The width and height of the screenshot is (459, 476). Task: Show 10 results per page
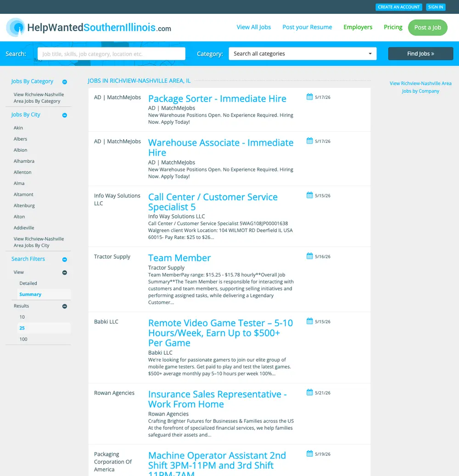22,317
